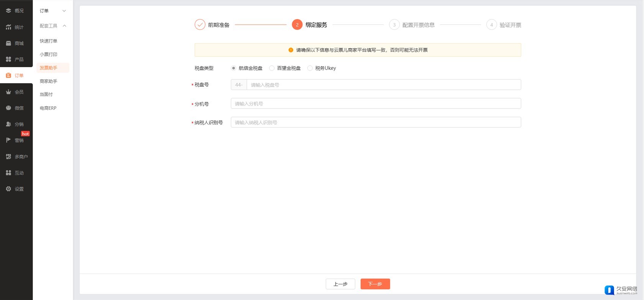Focus the 纳税人识别号 input field
This screenshot has height=300, width=644.
click(375, 122)
